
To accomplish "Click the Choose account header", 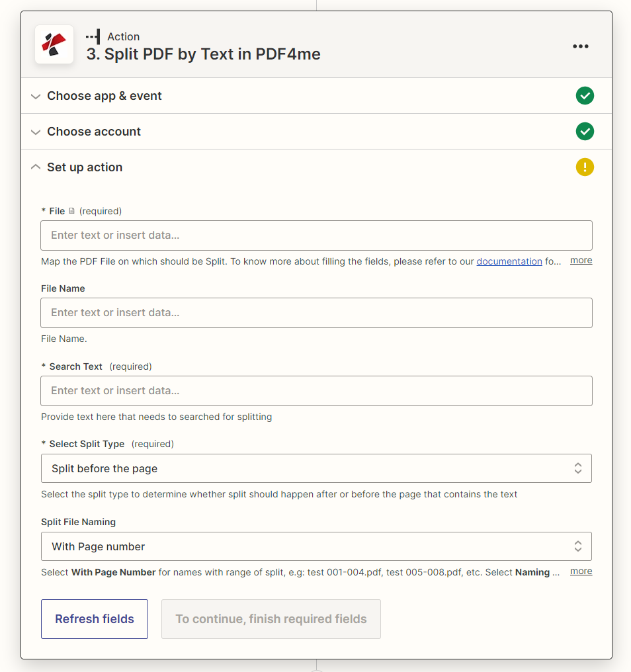I will 93,131.
